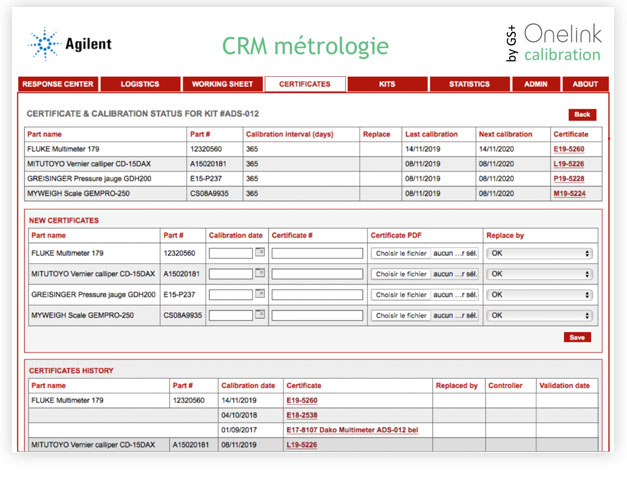Click the Onelink calibration logo
The image size is (627, 498).
point(554,43)
